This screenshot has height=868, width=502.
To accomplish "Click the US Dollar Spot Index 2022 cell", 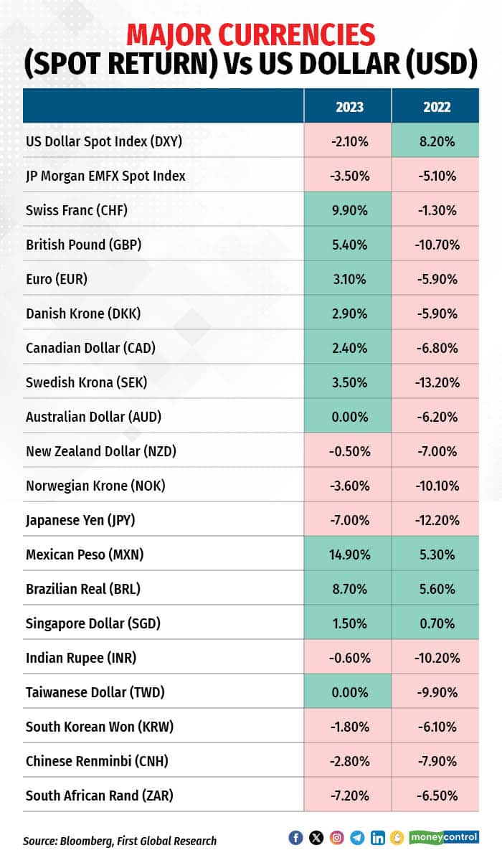I will pyautogui.click(x=437, y=141).
